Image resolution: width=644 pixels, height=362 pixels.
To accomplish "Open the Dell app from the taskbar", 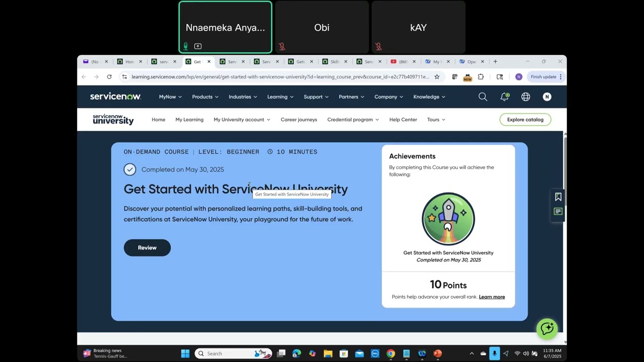I will [375, 353].
